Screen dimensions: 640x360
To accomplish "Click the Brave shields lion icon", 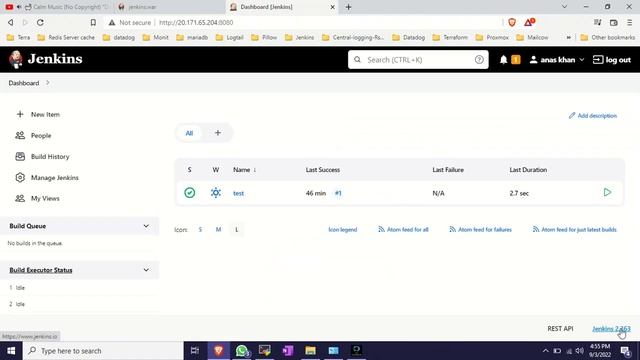I will 512,22.
